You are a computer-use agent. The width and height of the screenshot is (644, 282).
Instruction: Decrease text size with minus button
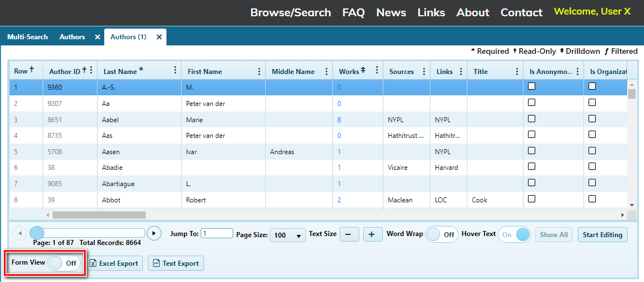tap(349, 234)
